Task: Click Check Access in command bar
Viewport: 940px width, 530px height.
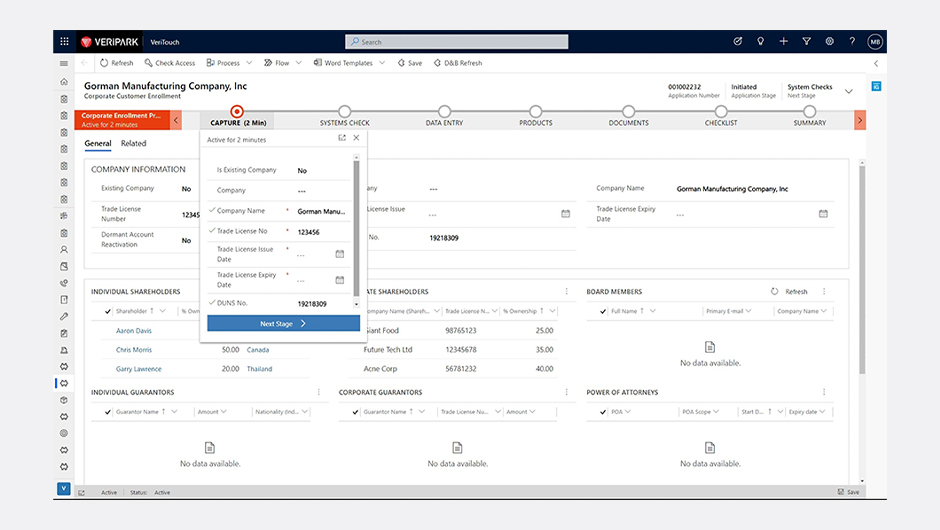Action: (170, 63)
